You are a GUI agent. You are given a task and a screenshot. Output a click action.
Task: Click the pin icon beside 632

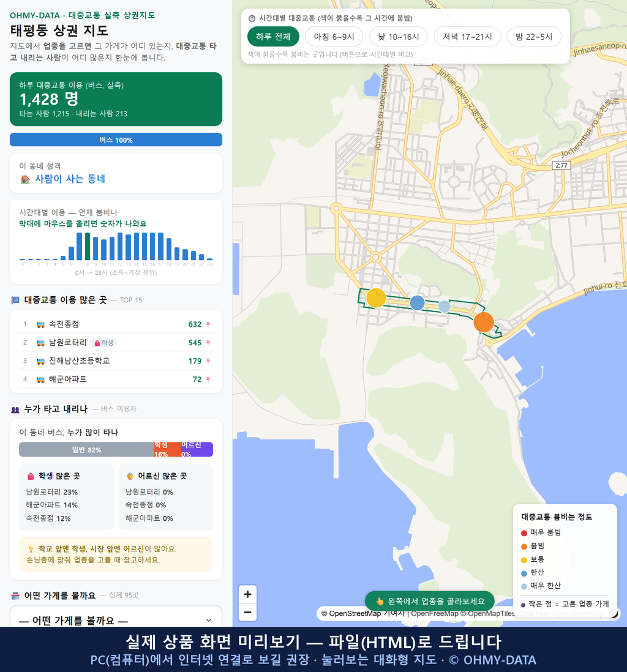click(x=208, y=324)
